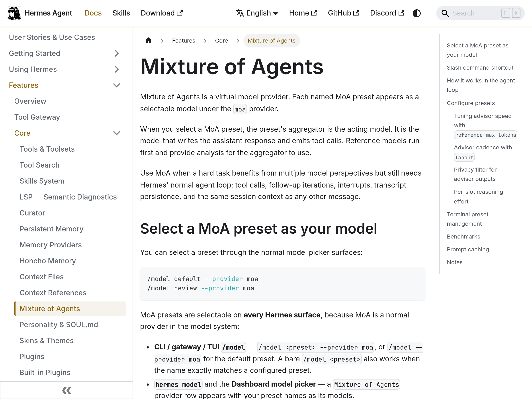The width and height of the screenshot is (532, 399).
Task: Open the Overview sidebar page
Action: (30, 101)
